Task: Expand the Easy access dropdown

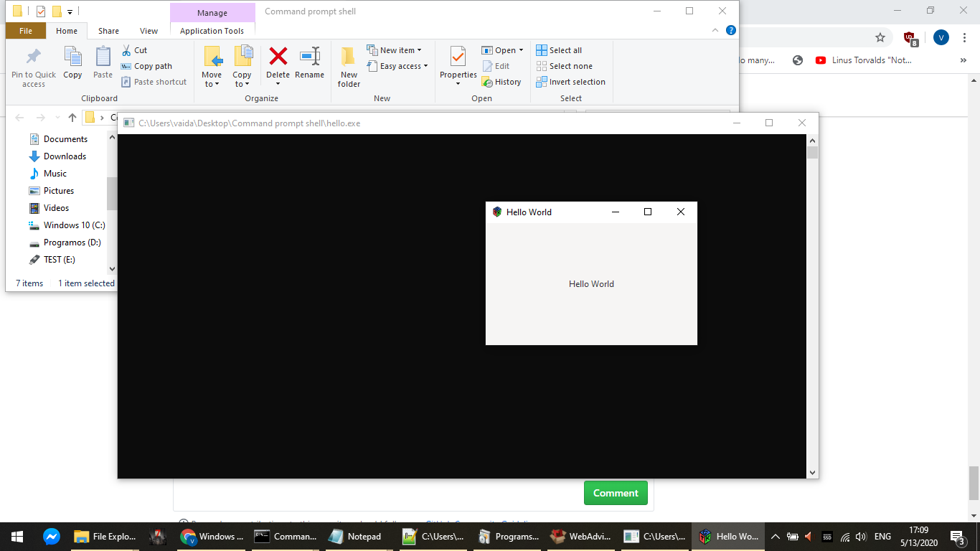Action: click(397, 66)
